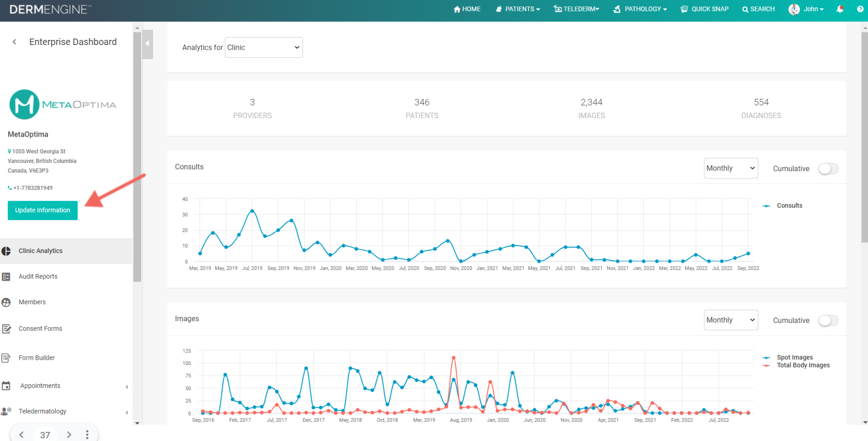The height and width of the screenshot is (441, 868).
Task: Go to next page arrow at bottom
Action: (69, 435)
